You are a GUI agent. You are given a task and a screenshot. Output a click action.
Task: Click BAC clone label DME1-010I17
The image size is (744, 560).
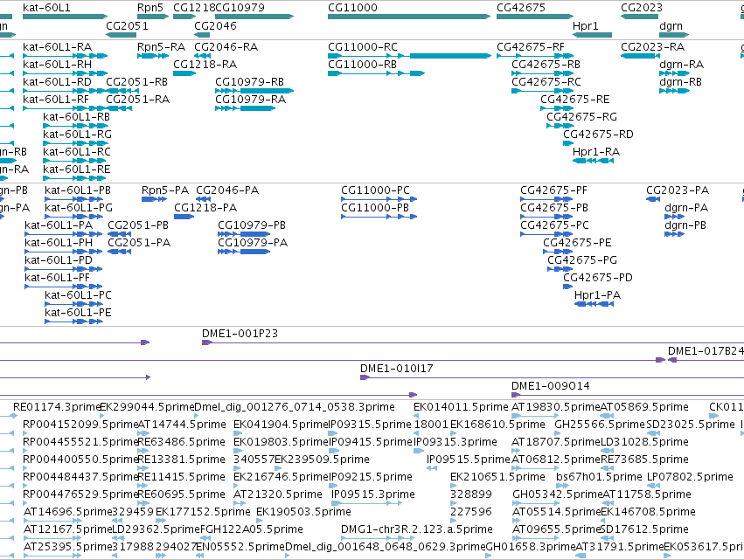(x=397, y=369)
